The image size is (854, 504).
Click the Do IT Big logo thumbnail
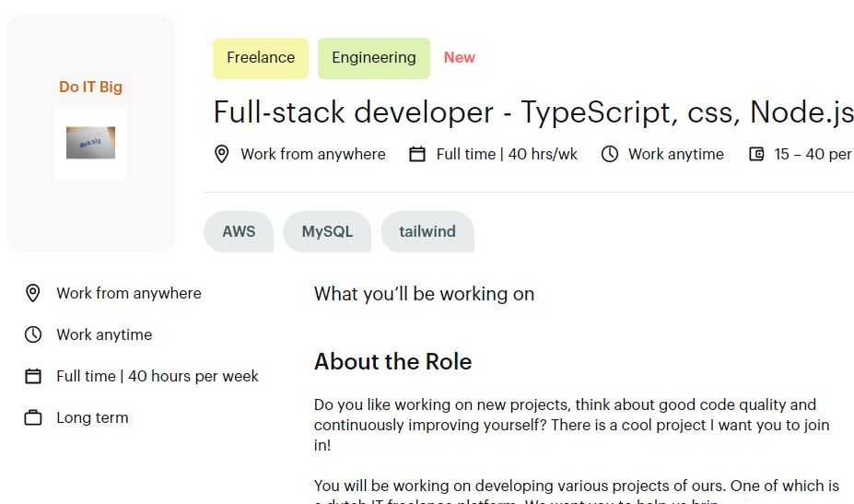[90, 143]
